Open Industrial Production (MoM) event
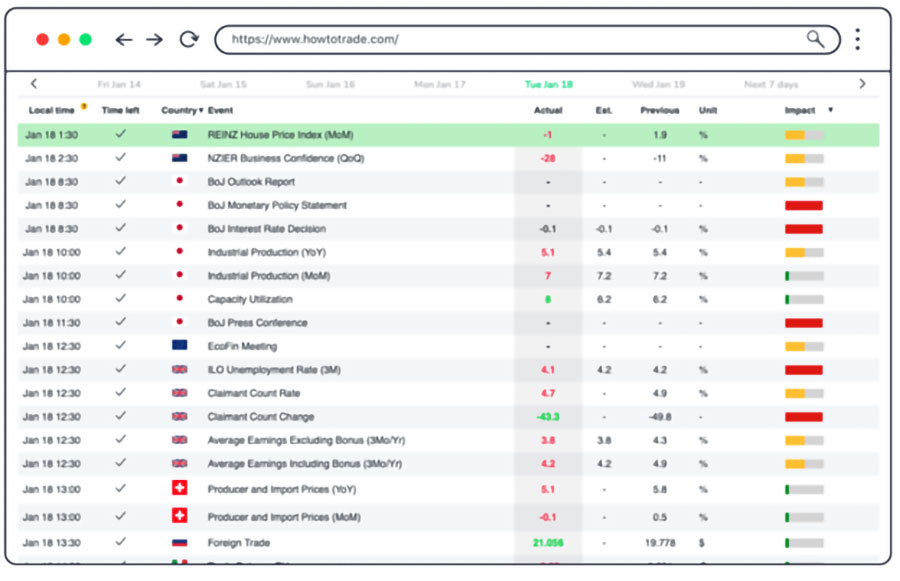Image resolution: width=900 pixels, height=581 pixels. (x=269, y=276)
